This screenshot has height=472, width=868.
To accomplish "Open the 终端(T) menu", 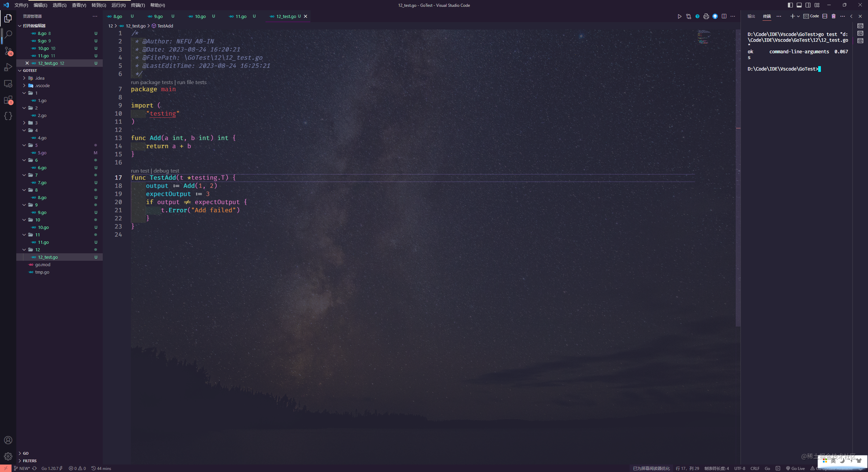I will tap(138, 5).
